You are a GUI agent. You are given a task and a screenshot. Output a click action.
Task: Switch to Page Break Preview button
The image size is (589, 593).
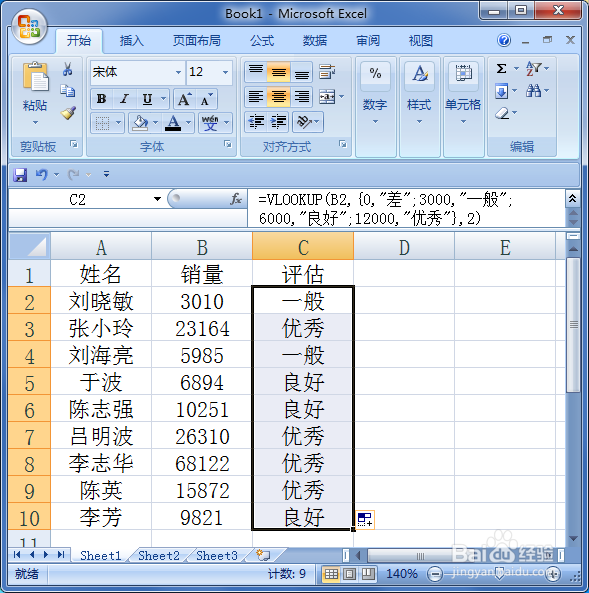tap(368, 574)
